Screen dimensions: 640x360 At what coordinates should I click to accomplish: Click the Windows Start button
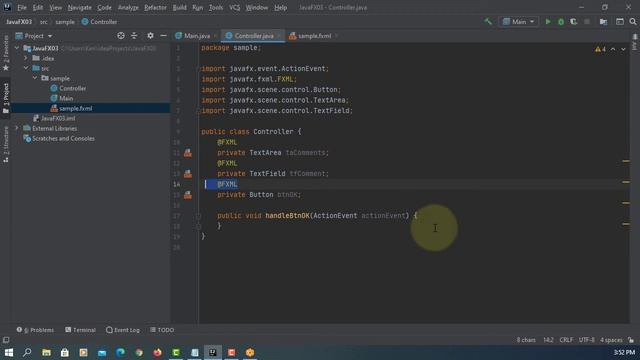coord(9,352)
